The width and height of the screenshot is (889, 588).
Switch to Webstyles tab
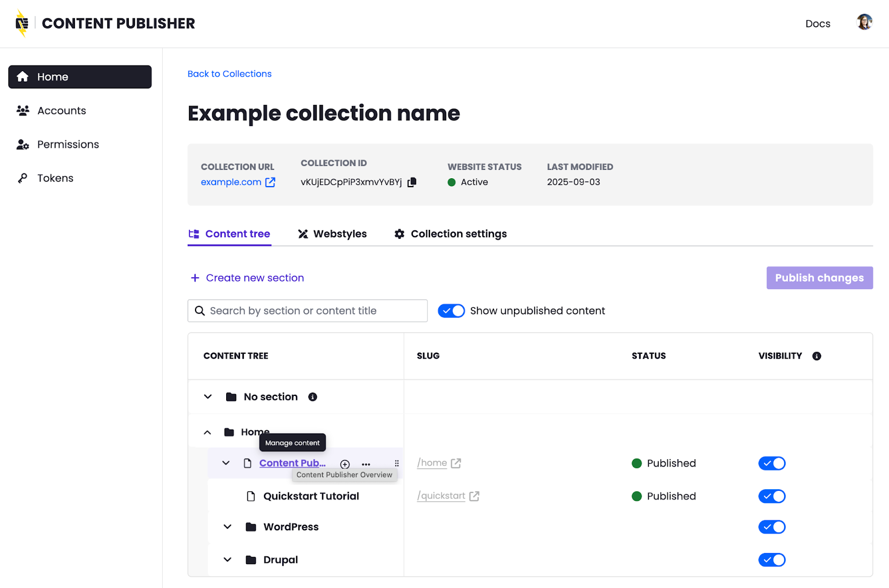(332, 234)
